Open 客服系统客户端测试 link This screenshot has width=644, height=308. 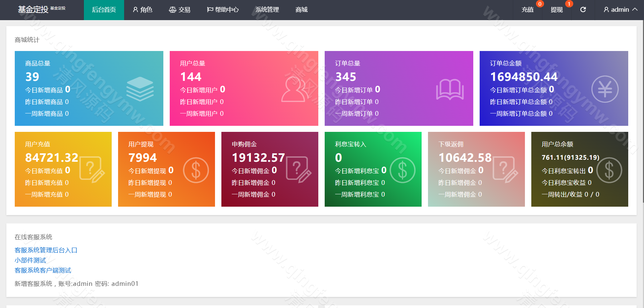(x=43, y=270)
